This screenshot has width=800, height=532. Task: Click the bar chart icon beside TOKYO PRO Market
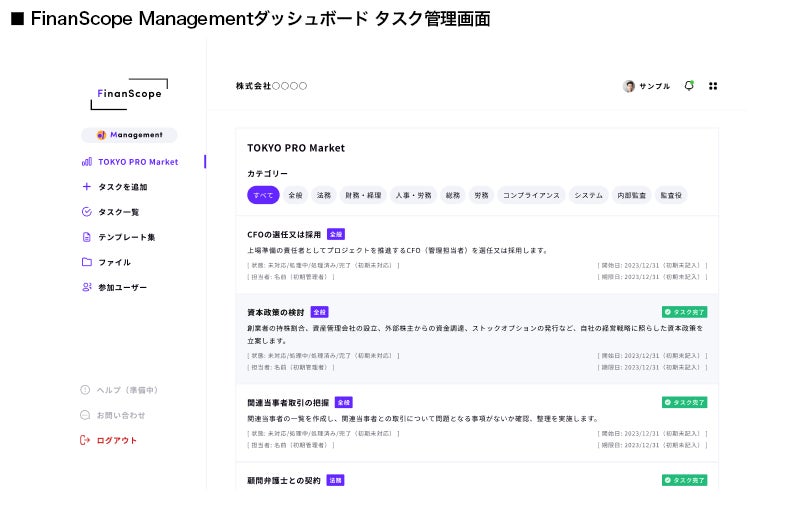[87, 162]
